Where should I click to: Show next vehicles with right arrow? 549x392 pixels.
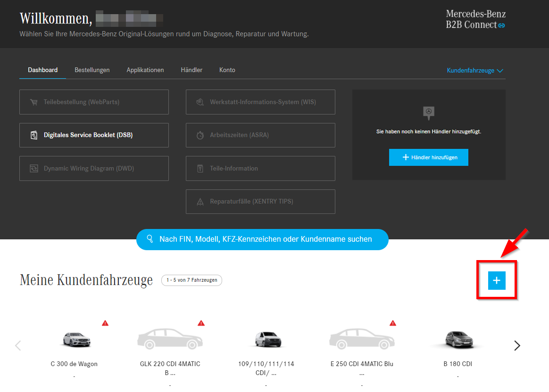pyautogui.click(x=517, y=346)
